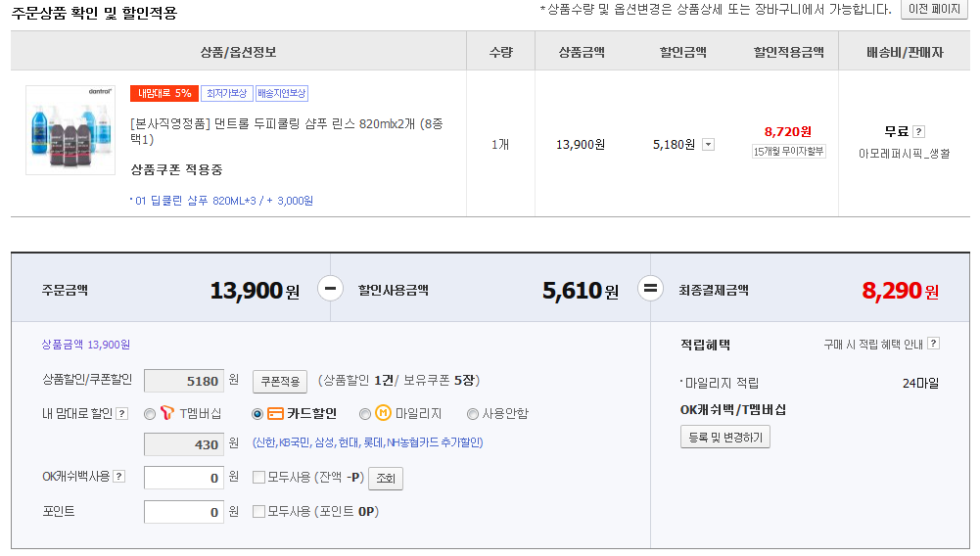Screen dimensions: 980x556
Task: Click the shampoo product thumbnail image
Action: click(70, 130)
